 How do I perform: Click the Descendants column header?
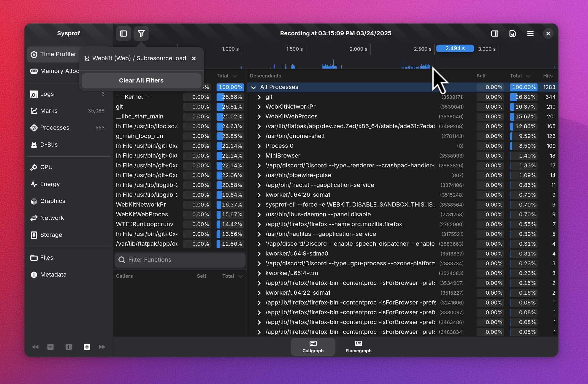(x=265, y=76)
